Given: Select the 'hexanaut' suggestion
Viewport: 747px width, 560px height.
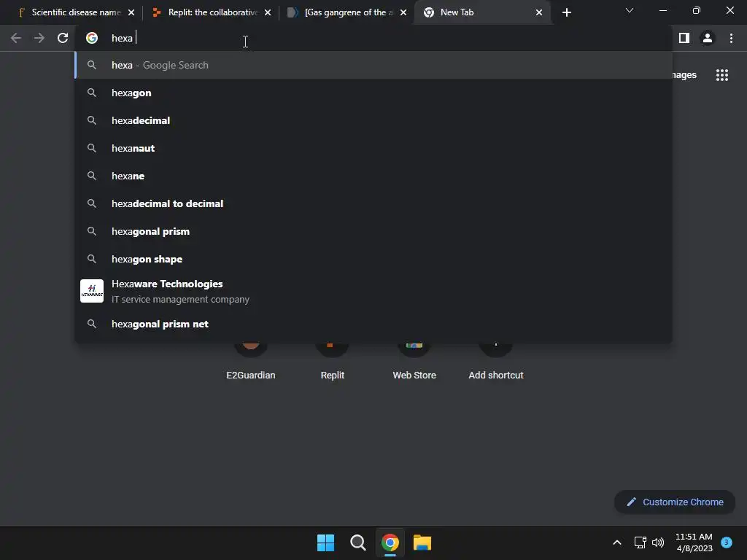Looking at the screenshot, I should [x=373, y=148].
